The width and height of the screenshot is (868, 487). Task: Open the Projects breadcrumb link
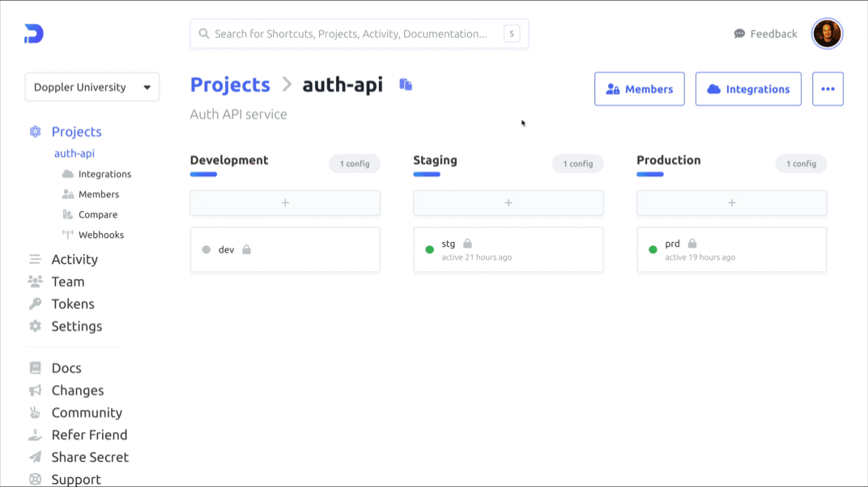click(x=230, y=84)
